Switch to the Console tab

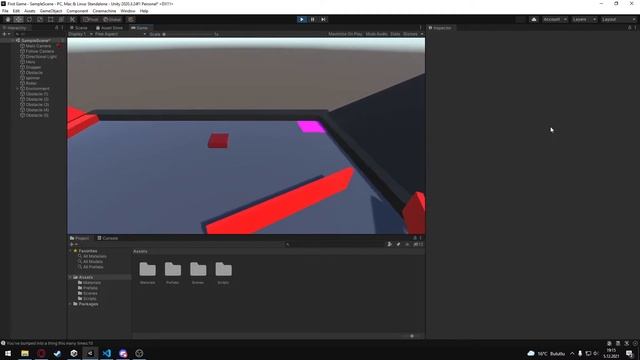pos(108,238)
